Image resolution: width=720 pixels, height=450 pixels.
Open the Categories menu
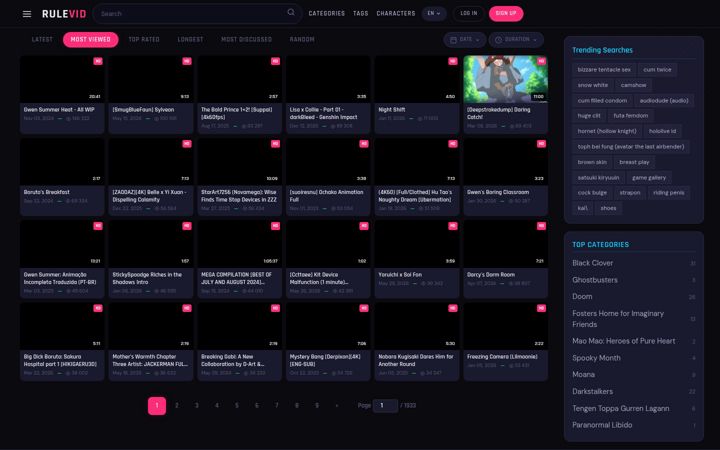tap(326, 13)
